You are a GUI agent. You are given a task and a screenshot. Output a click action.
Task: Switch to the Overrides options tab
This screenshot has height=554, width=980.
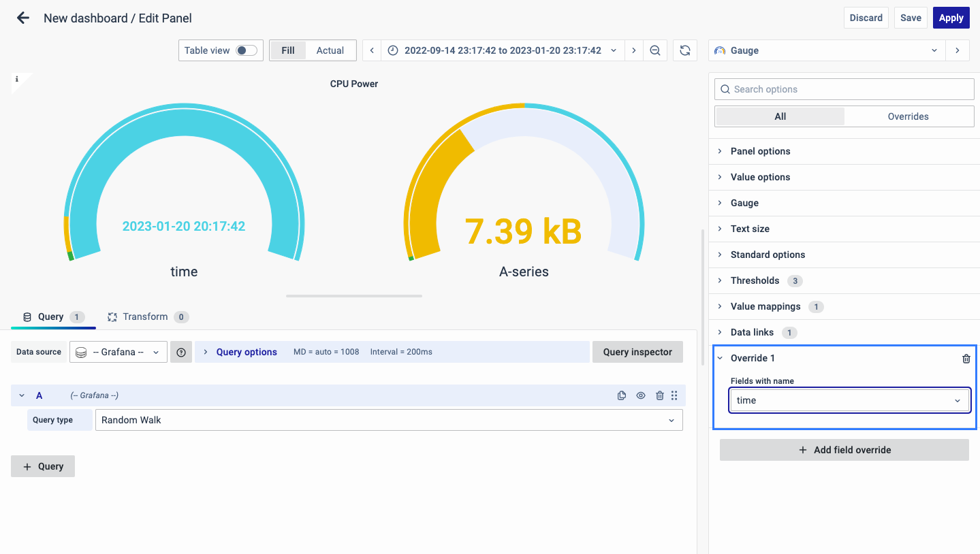click(x=908, y=116)
